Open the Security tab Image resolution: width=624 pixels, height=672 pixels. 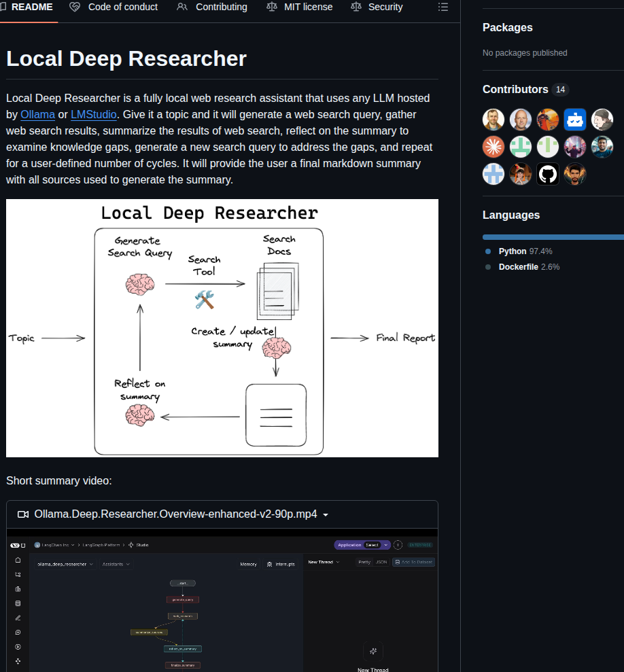[377, 7]
